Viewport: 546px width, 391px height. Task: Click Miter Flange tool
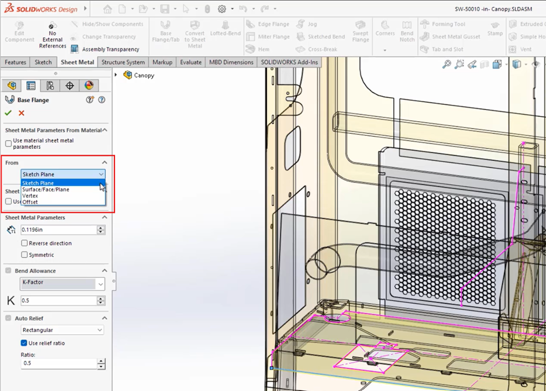click(268, 37)
